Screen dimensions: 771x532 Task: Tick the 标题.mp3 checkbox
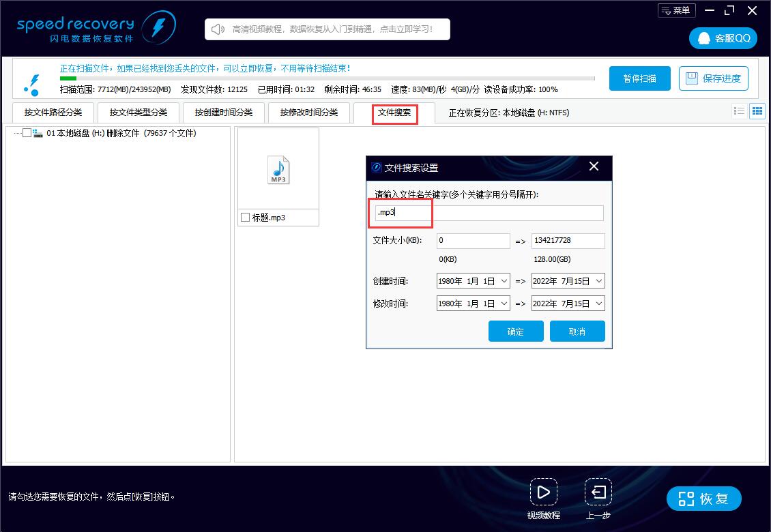pos(246,218)
